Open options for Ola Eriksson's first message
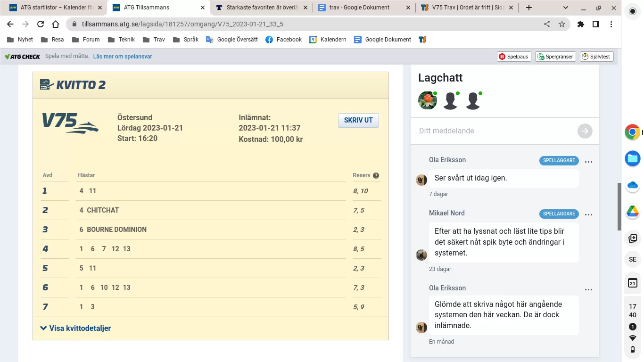Screen dimensions: 644x362 (588, 162)
